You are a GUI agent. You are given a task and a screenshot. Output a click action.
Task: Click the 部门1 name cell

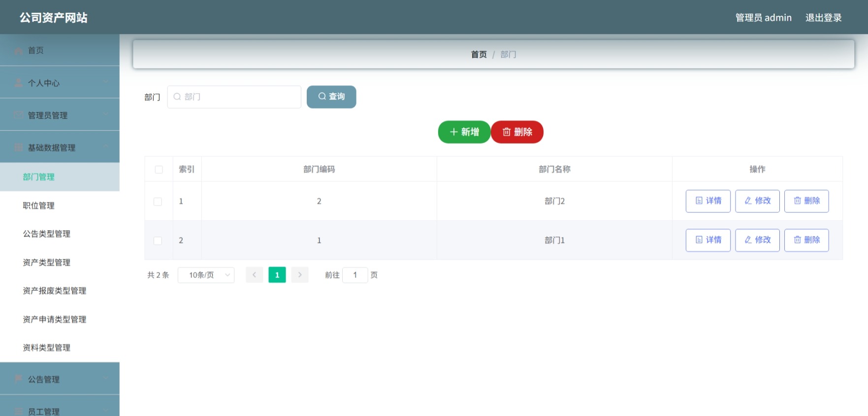[554, 240]
